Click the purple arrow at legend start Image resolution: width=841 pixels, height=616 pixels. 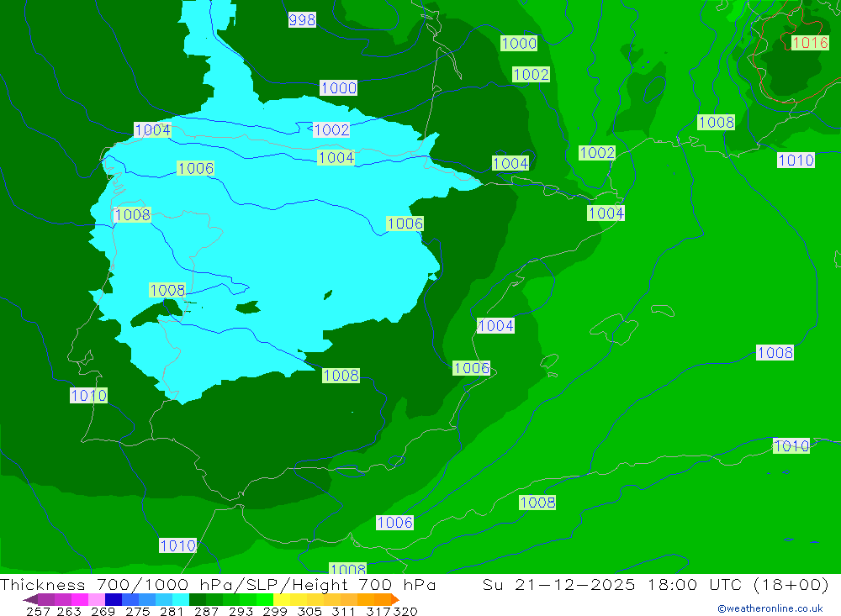pos(30,599)
